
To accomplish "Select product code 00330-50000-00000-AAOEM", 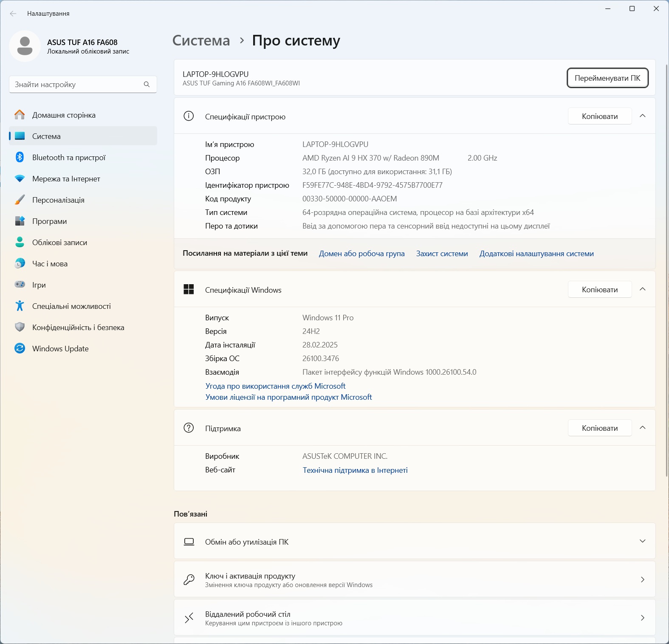I will click(x=350, y=199).
